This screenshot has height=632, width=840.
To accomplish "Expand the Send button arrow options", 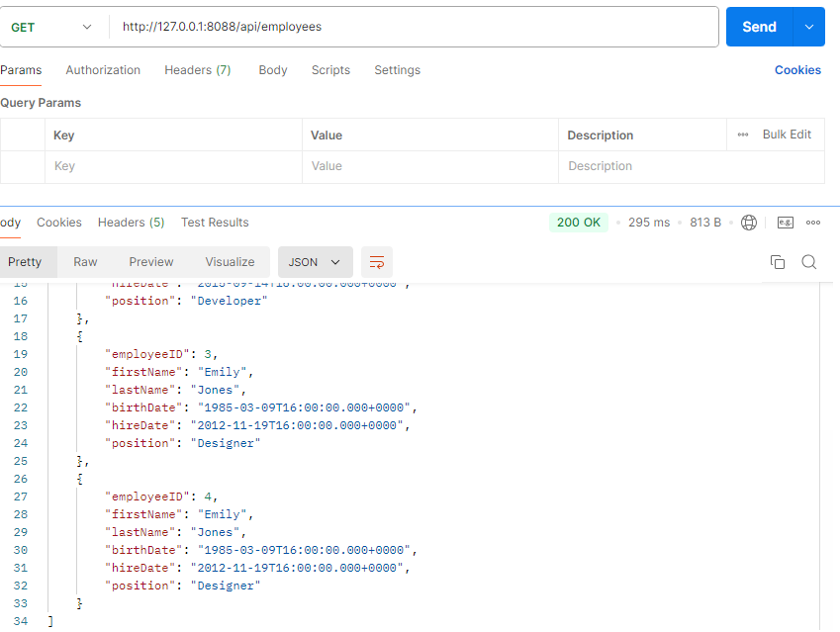I will [x=808, y=27].
